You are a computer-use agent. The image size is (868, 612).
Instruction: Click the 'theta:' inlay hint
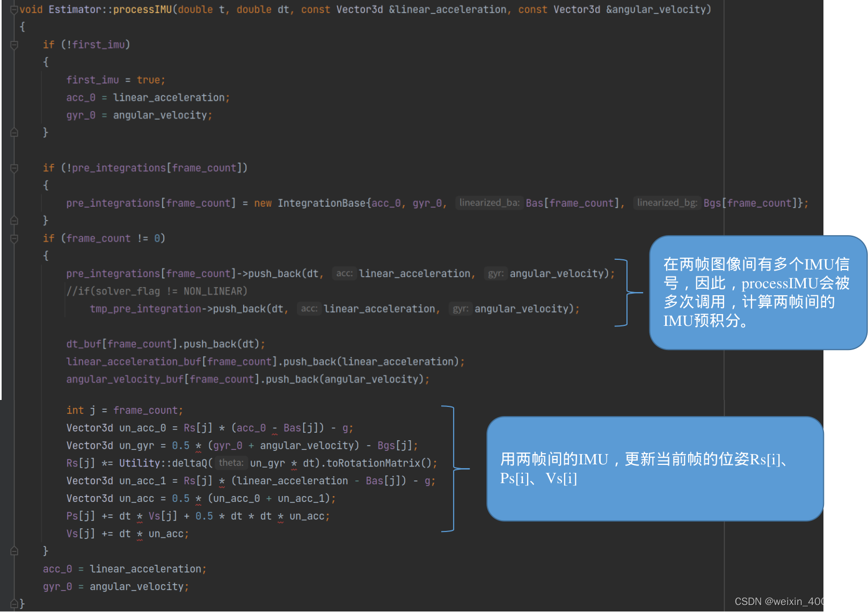click(x=231, y=463)
